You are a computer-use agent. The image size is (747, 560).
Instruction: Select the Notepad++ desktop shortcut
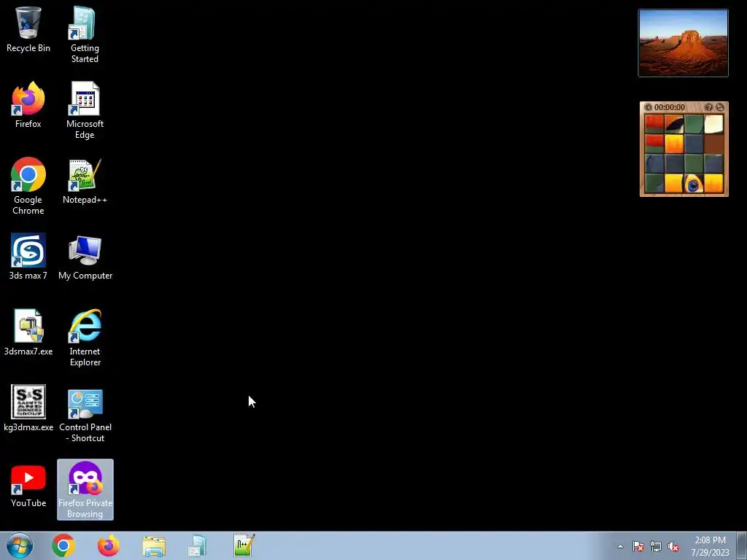click(x=85, y=181)
